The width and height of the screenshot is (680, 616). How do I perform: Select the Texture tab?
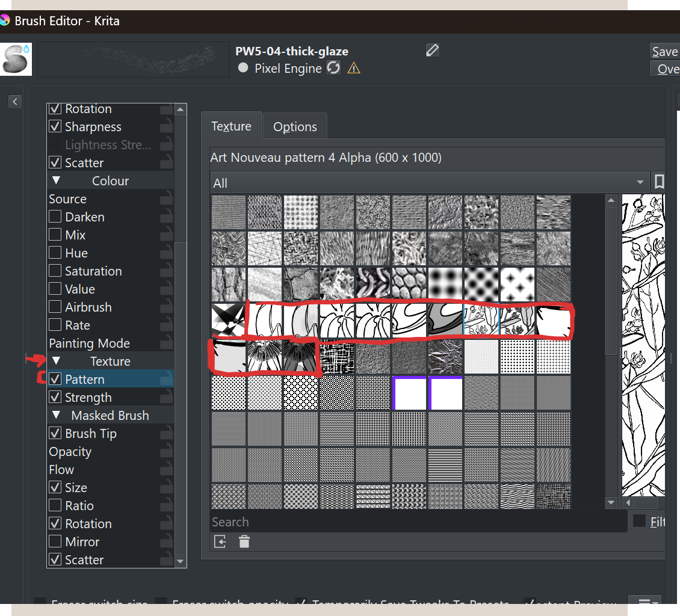[231, 126]
